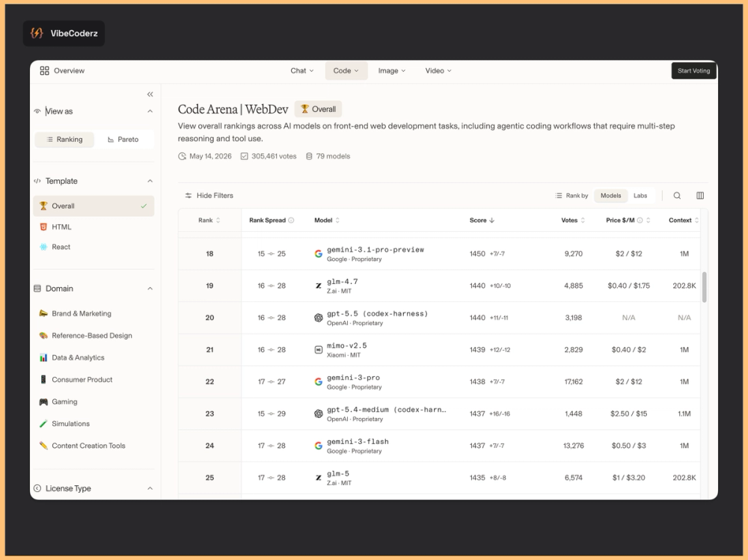Open the Chat dropdown menu
The width and height of the screenshot is (748, 560).
[x=302, y=70]
